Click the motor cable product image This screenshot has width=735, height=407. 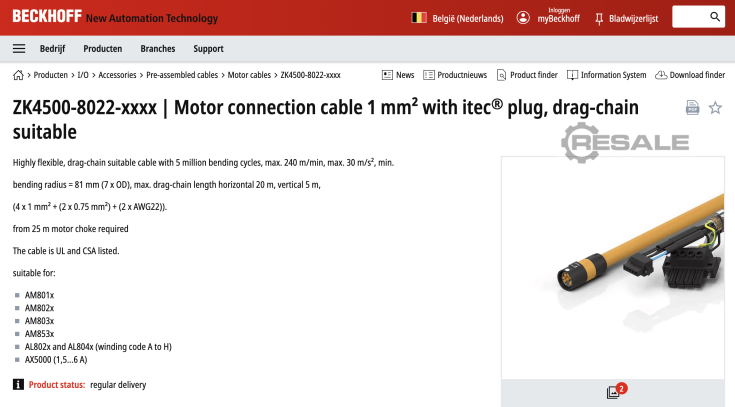pyautogui.click(x=613, y=268)
